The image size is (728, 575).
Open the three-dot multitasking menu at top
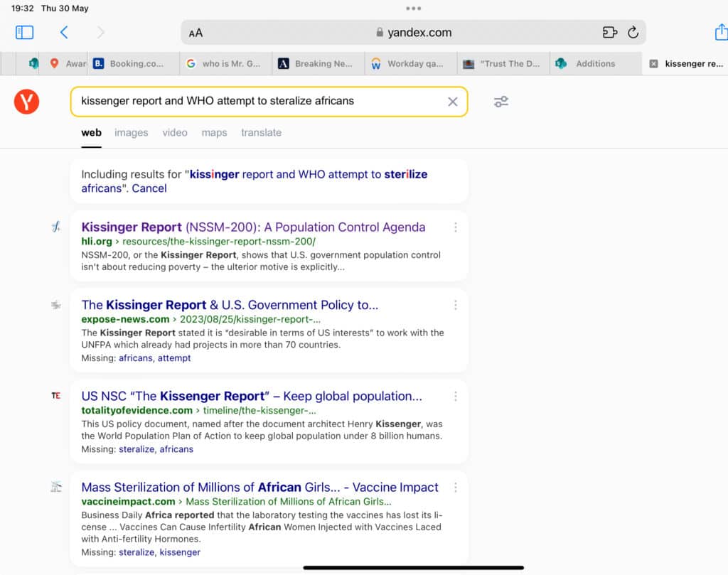(x=413, y=9)
